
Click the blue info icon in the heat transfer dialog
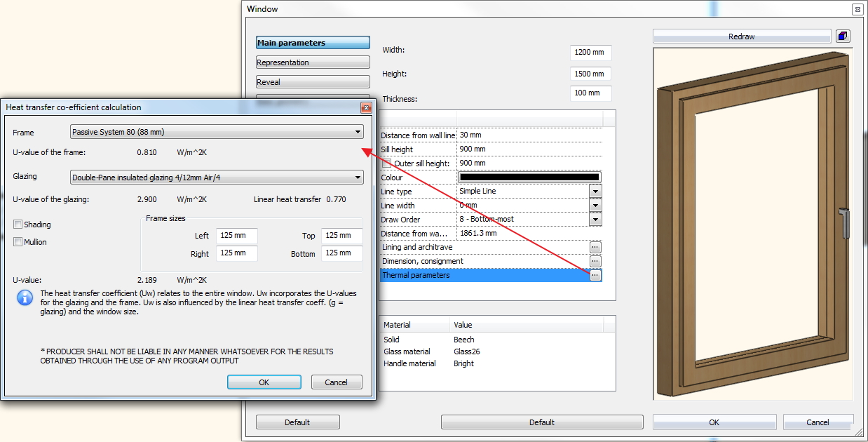tap(25, 297)
